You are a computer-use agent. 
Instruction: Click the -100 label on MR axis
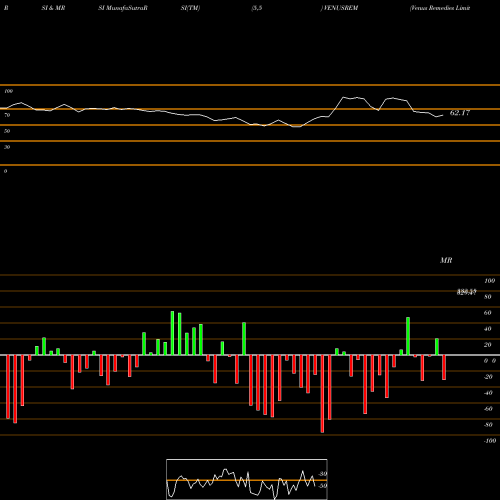pos(489,441)
